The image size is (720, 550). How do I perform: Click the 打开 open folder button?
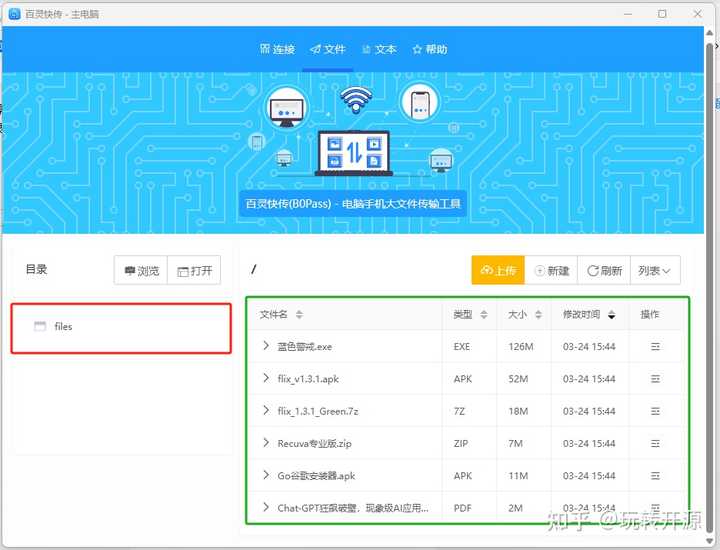click(x=194, y=270)
